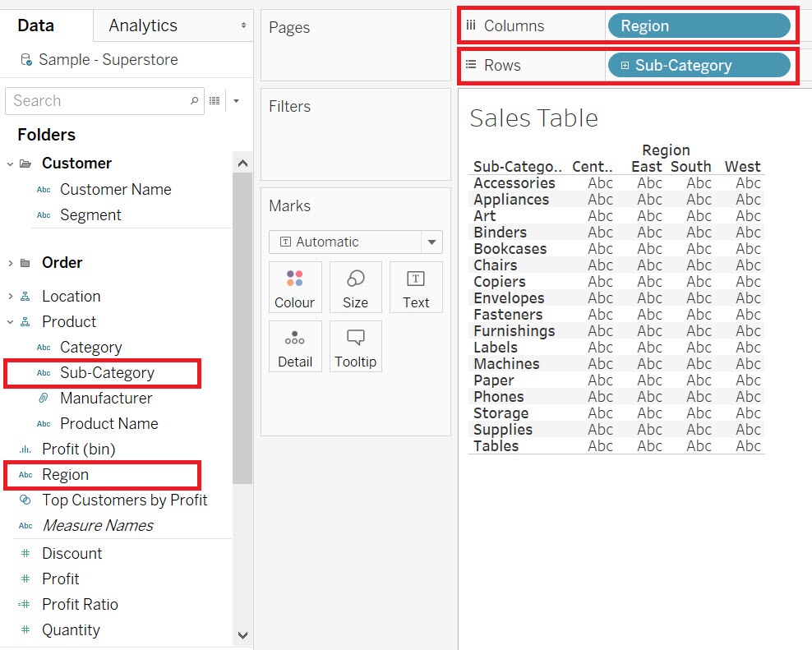812x650 pixels.
Task: Select the Top Customers by Profit set
Action: click(x=124, y=500)
